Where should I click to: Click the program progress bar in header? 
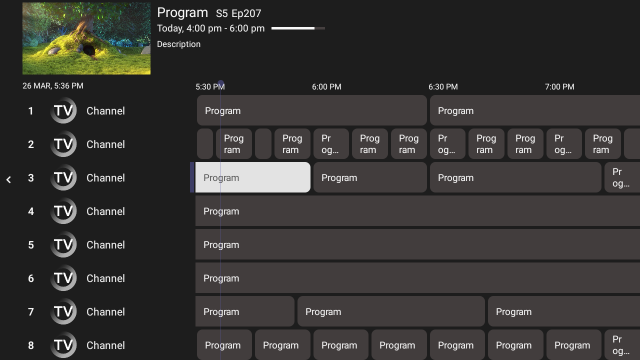[x=298, y=28]
